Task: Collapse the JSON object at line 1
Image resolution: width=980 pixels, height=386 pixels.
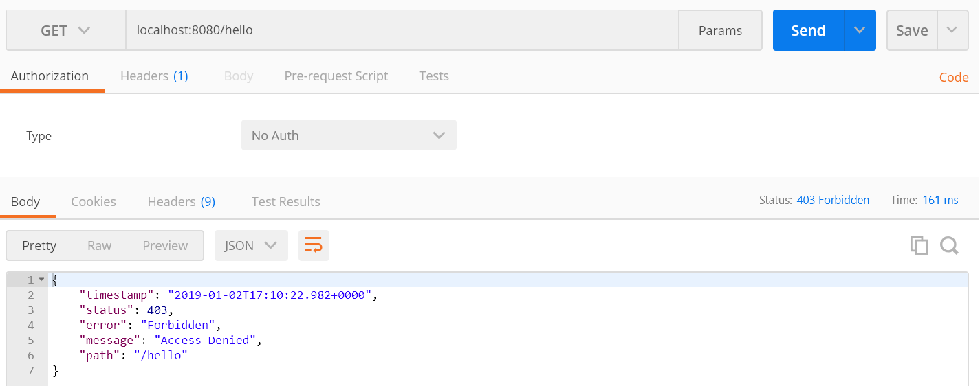Action: (41, 280)
